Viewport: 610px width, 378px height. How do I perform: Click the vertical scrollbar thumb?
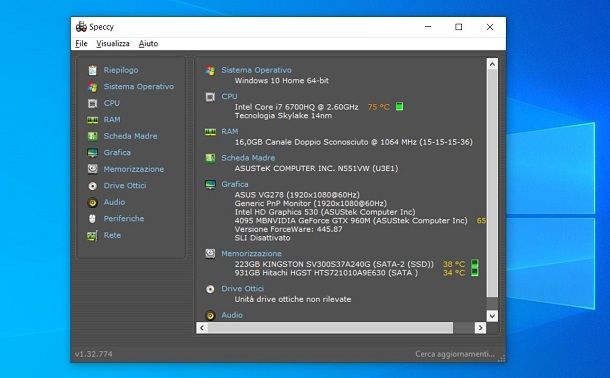coord(492,184)
